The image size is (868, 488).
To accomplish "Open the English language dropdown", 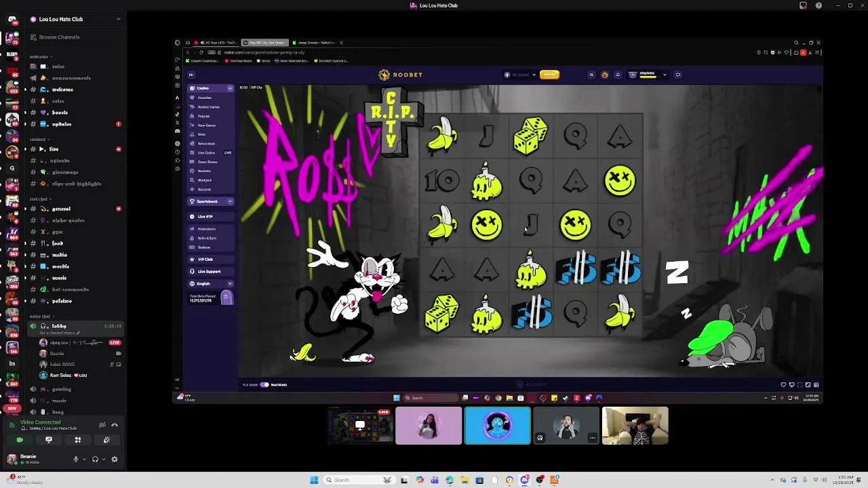I will (x=211, y=283).
